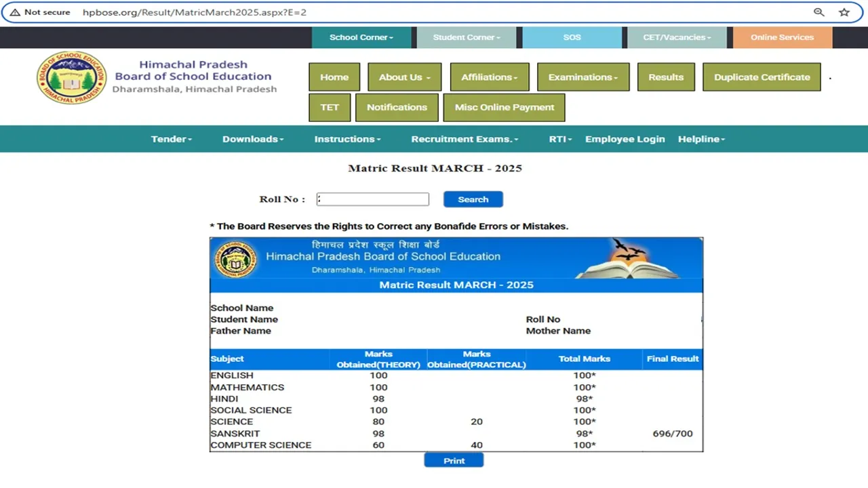Expand the Recruitment Exams. dropdown
Image resolution: width=868 pixels, height=488 pixels.
click(465, 139)
